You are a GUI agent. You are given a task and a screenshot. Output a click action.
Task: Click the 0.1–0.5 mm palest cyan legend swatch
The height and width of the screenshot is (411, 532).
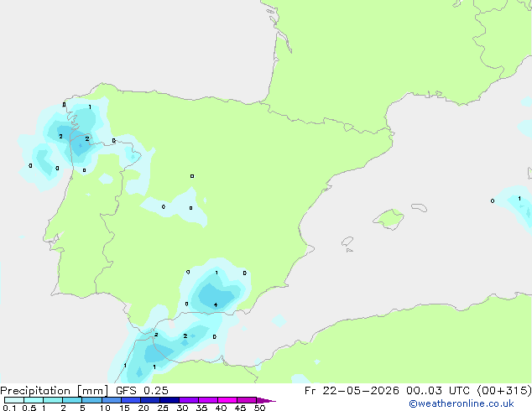[x=14, y=400]
